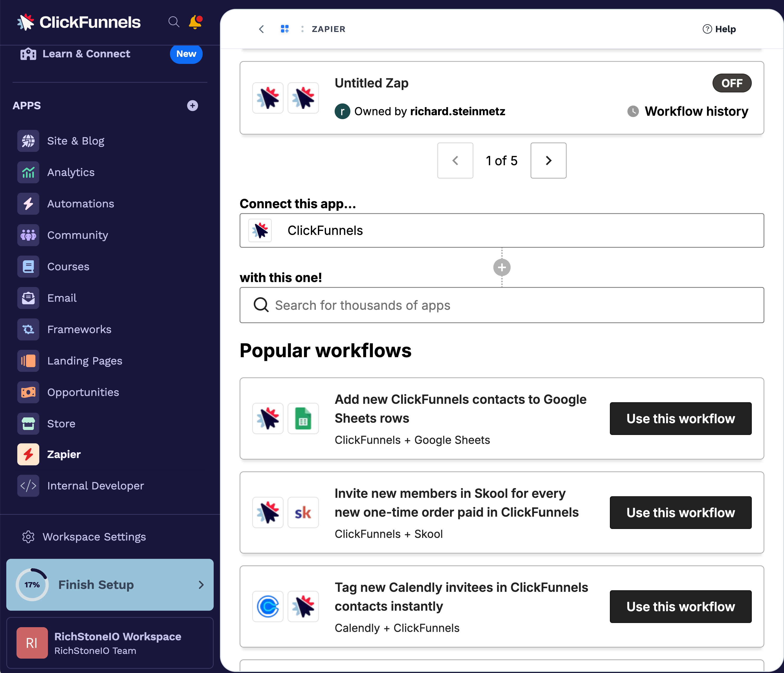The width and height of the screenshot is (784, 673).
Task: Click the Search for thousands of apps field
Action: [502, 305]
